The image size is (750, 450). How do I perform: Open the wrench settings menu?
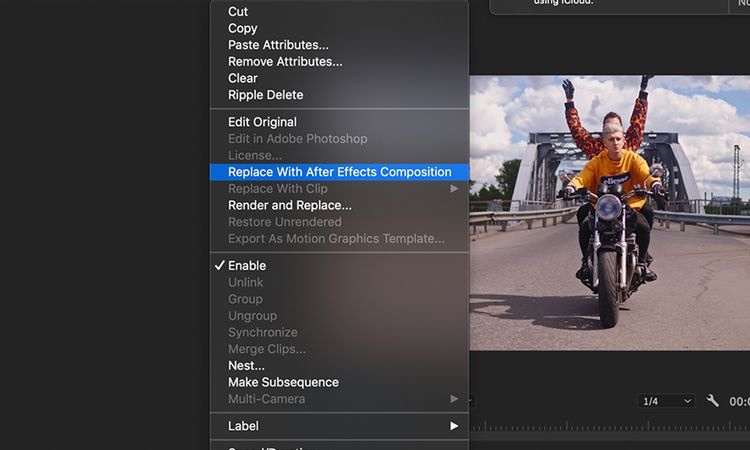[713, 401]
